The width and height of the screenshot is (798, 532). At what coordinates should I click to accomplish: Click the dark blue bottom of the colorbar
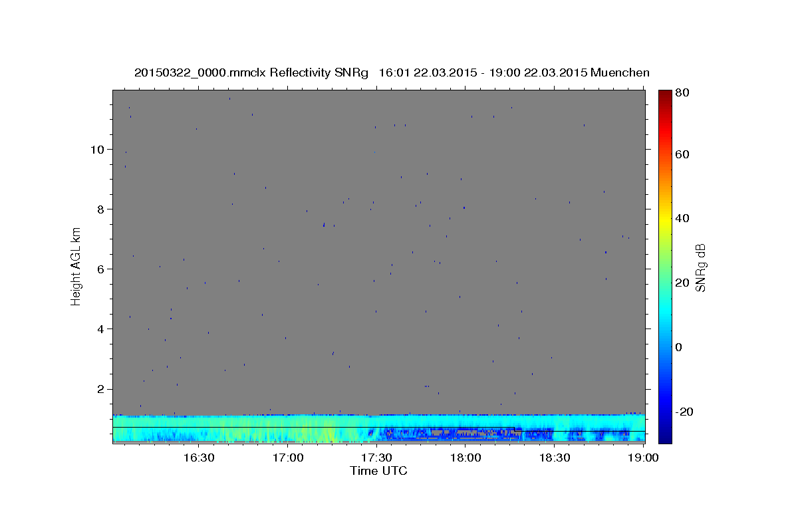click(665, 438)
